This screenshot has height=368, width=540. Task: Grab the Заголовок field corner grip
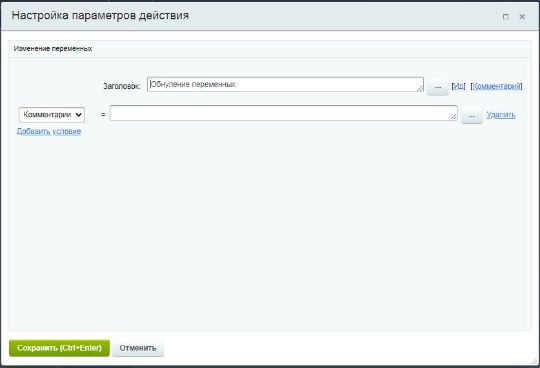pyautogui.click(x=420, y=88)
